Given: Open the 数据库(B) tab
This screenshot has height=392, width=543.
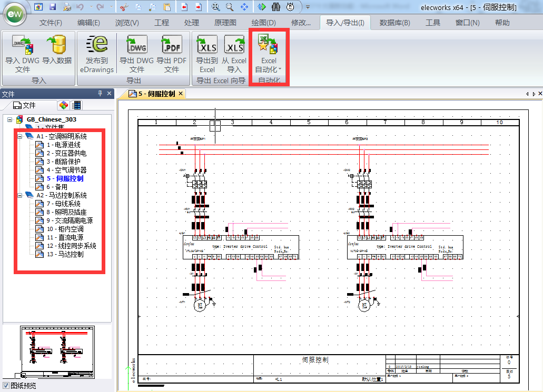Looking at the screenshot, I should 395,23.
